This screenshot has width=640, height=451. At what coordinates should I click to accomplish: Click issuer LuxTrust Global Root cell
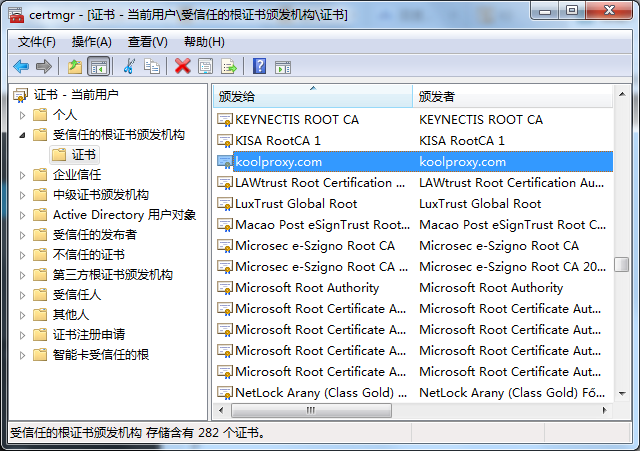click(x=480, y=204)
